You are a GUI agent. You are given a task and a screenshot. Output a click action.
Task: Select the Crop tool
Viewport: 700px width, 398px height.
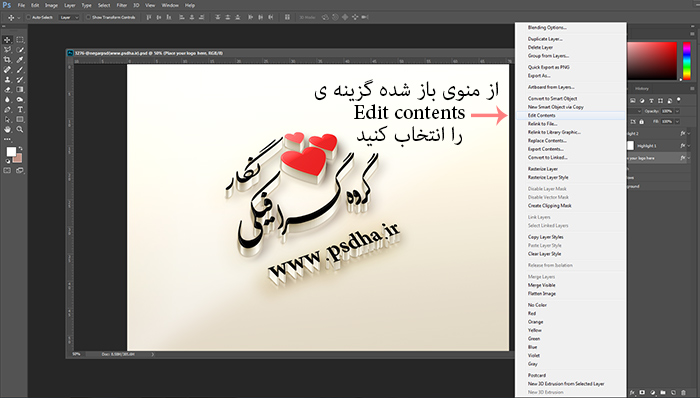click(7, 59)
